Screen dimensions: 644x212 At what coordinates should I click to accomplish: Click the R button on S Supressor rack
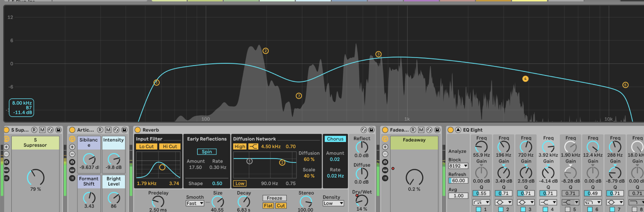[35, 130]
